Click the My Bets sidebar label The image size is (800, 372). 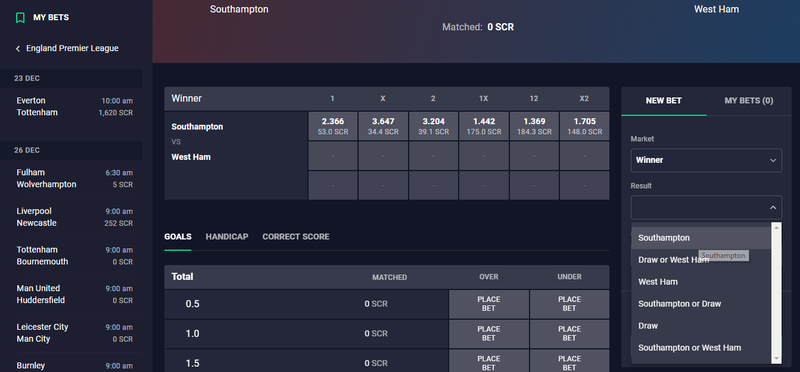[x=51, y=17]
